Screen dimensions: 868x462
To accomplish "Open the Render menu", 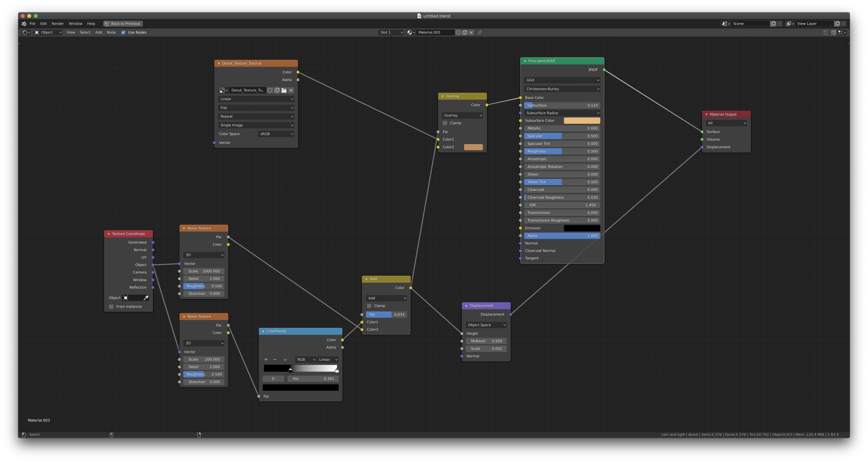I will click(x=58, y=24).
